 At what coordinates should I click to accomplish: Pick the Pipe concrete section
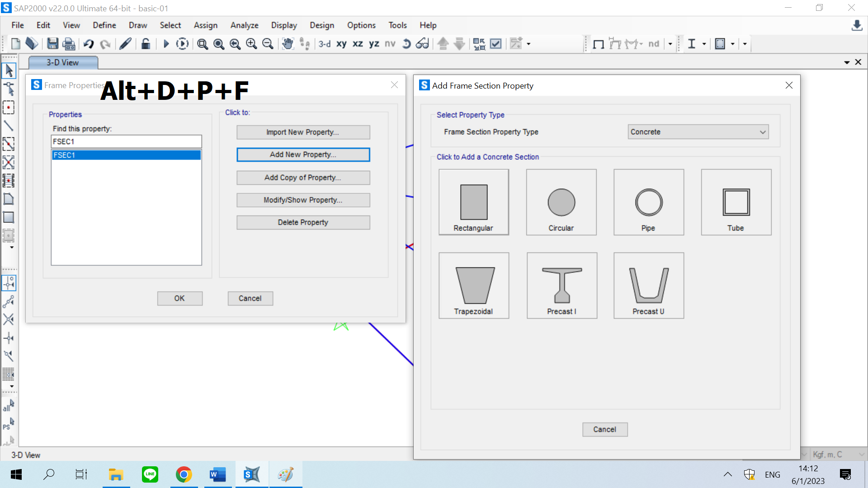[x=648, y=202]
